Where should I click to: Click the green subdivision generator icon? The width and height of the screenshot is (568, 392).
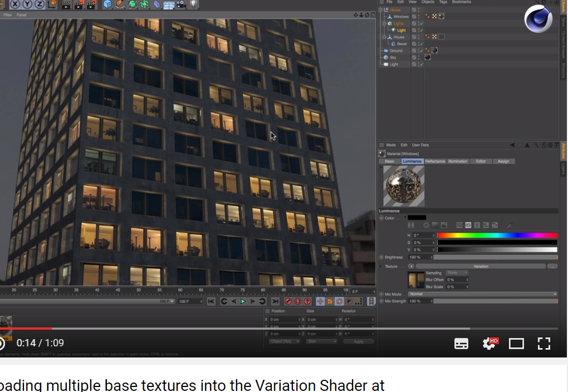point(132,4)
